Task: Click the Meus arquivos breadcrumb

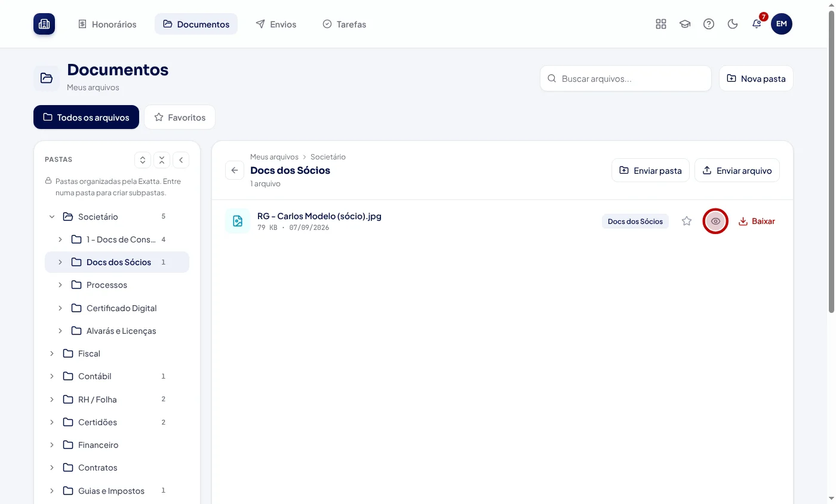Action: coord(274,157)
